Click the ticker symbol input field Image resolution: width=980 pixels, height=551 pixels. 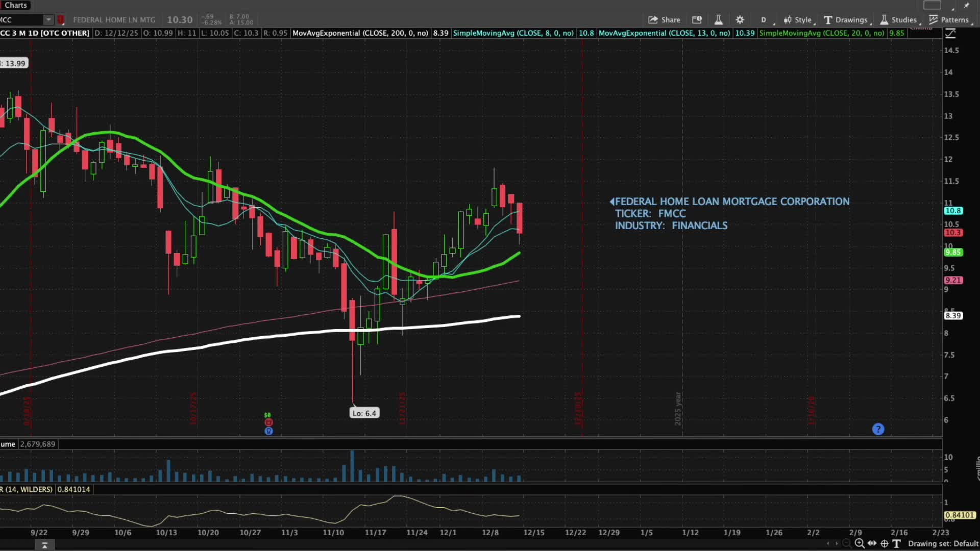pyautogui.click(x=20, y=20)
